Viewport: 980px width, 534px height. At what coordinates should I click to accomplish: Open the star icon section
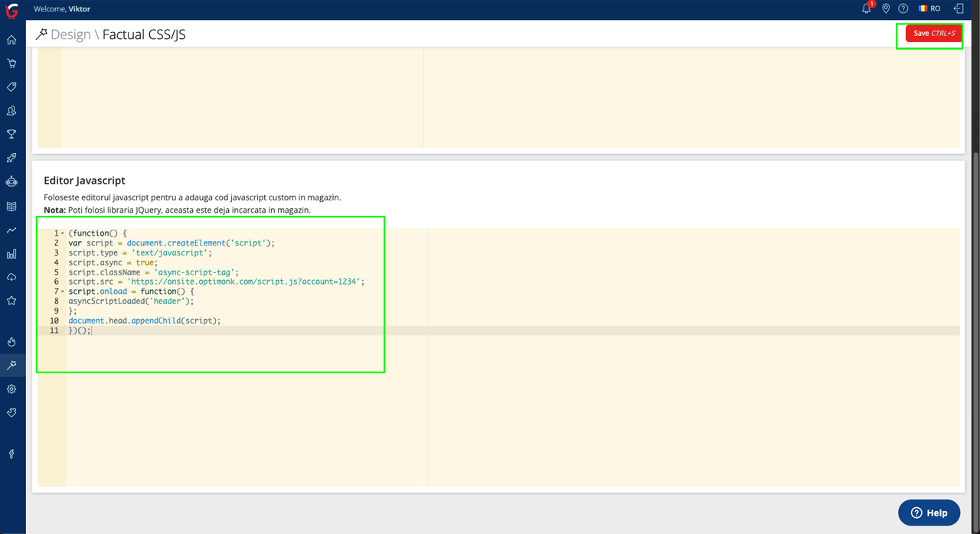click(11, 301)
